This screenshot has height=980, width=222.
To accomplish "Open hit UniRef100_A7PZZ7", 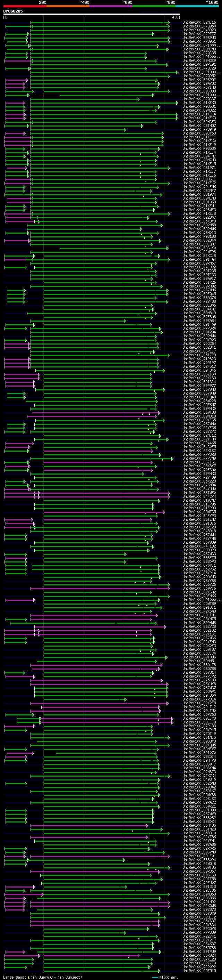I will 199,34.
